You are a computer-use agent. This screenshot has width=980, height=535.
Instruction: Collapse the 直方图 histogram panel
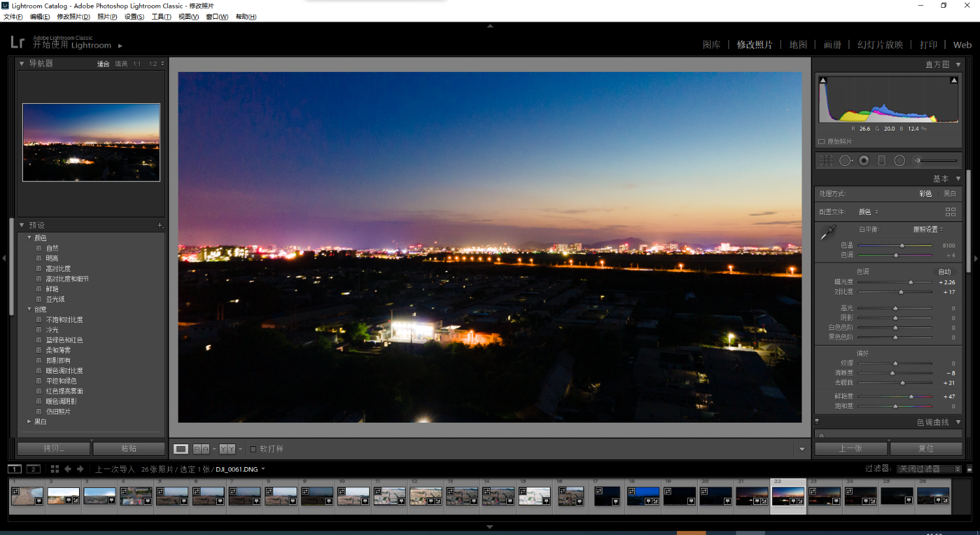pyautogui.click(x=958, y=65)
